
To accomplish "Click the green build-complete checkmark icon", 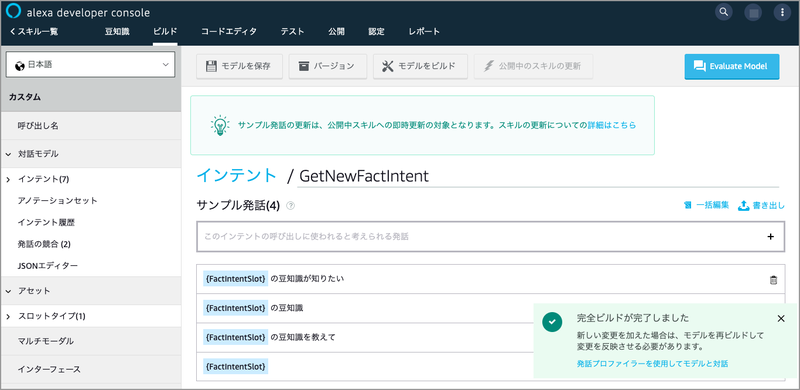I will (x=552, y=322).
